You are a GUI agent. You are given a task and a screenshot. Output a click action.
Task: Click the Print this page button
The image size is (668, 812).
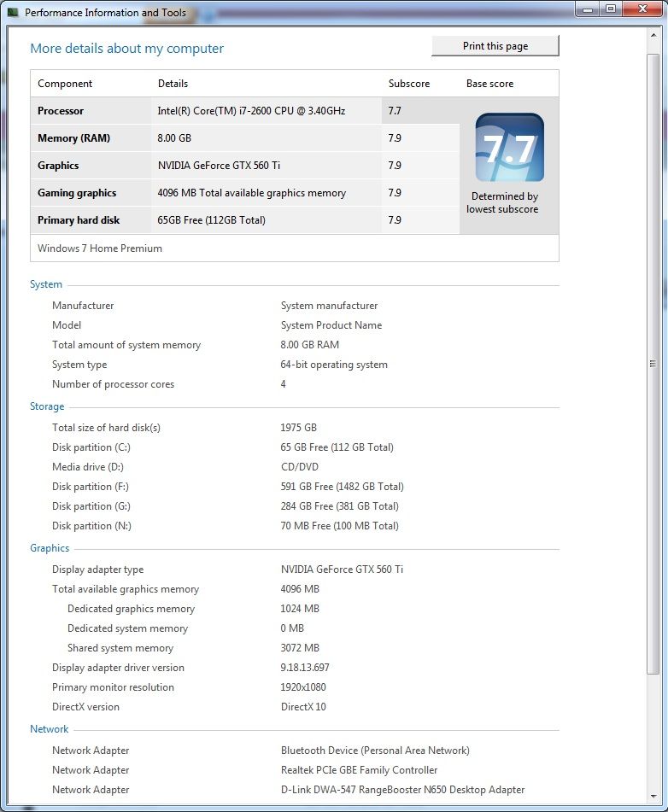pyautogui.click(x=495, y=46)
